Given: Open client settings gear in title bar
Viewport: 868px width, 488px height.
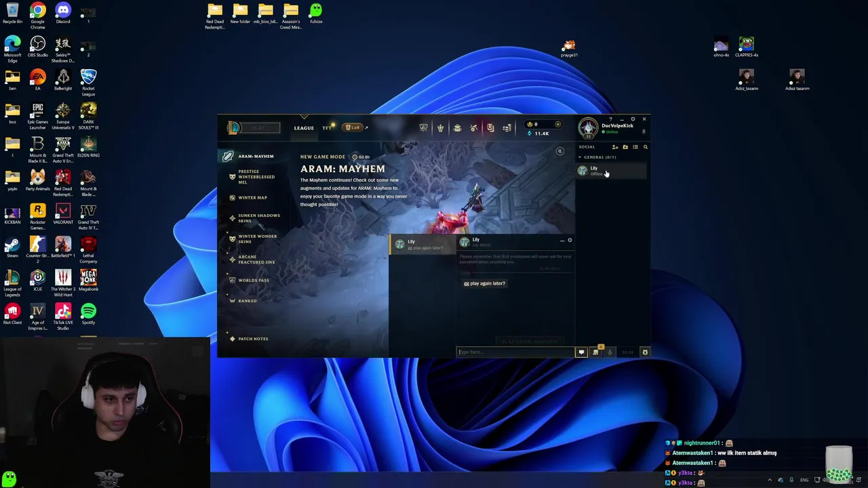Looking at the screenshot, I should (633, 119).
